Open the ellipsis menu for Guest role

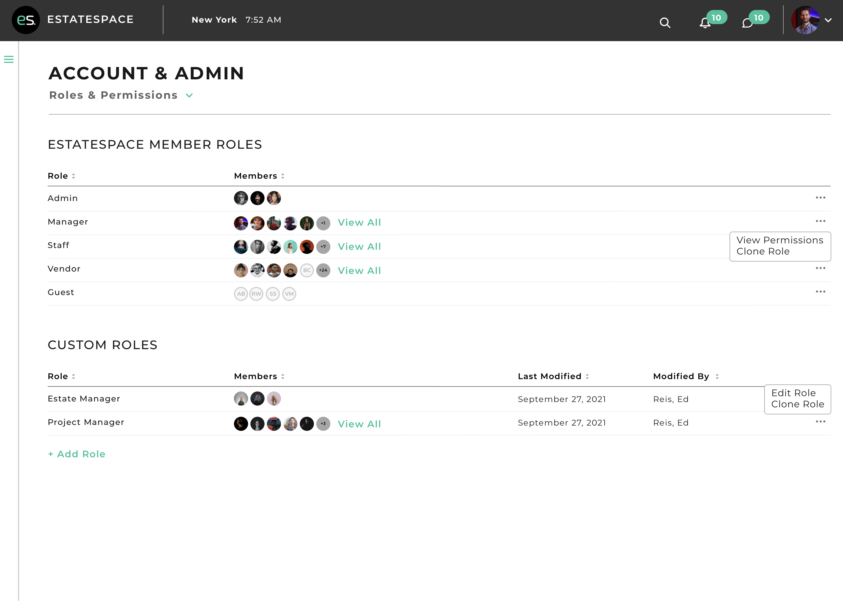820,292
